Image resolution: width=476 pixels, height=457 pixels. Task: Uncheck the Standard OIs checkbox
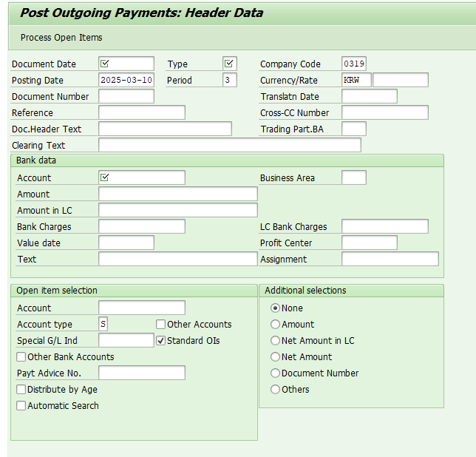161,340
